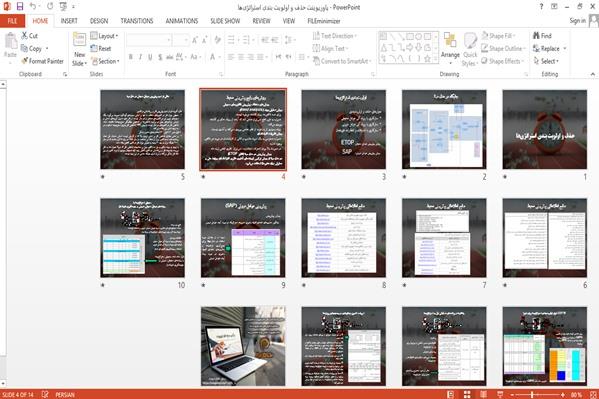The image size is (599, 399).
Task: Switch to the INSERT ribbon tab
Action: click(x=69, y=21)
